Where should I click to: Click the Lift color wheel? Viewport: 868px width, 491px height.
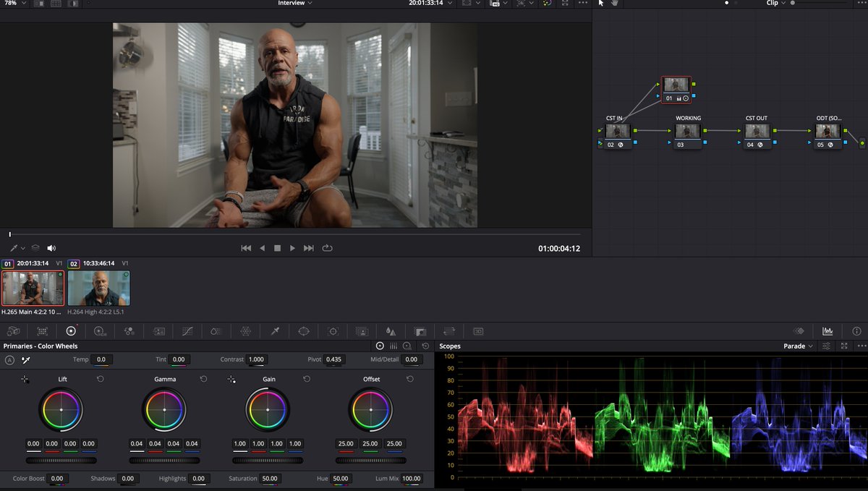61,409
